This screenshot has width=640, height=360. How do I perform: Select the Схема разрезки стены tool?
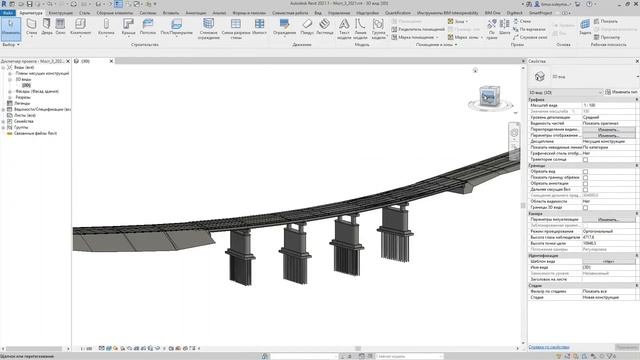tap(236, 29)
